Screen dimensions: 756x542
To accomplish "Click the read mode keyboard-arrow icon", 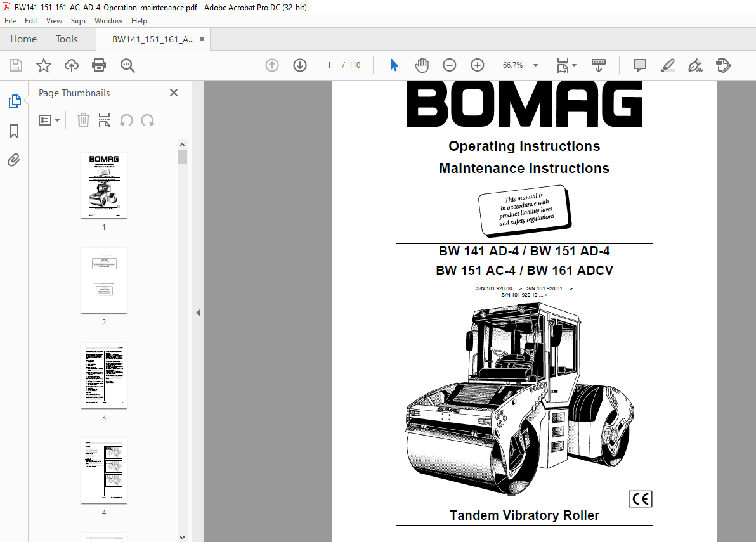I will click(x=598, y=65).
